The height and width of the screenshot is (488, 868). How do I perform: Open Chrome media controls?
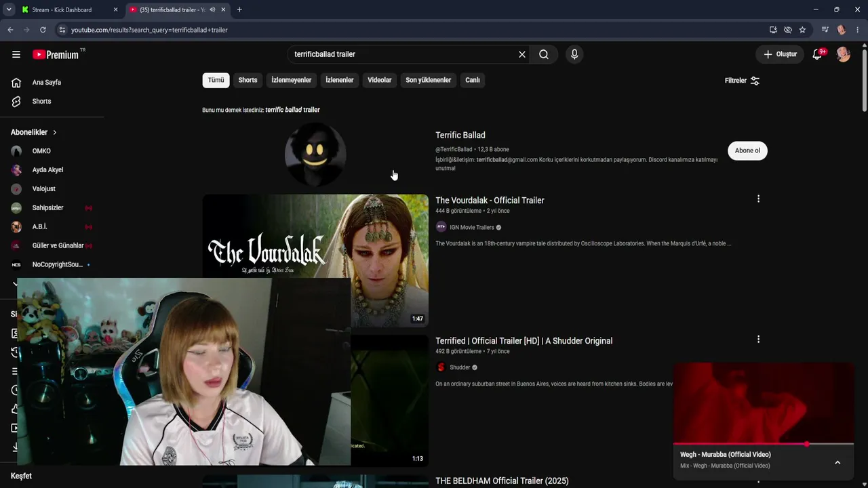[825, 30]
